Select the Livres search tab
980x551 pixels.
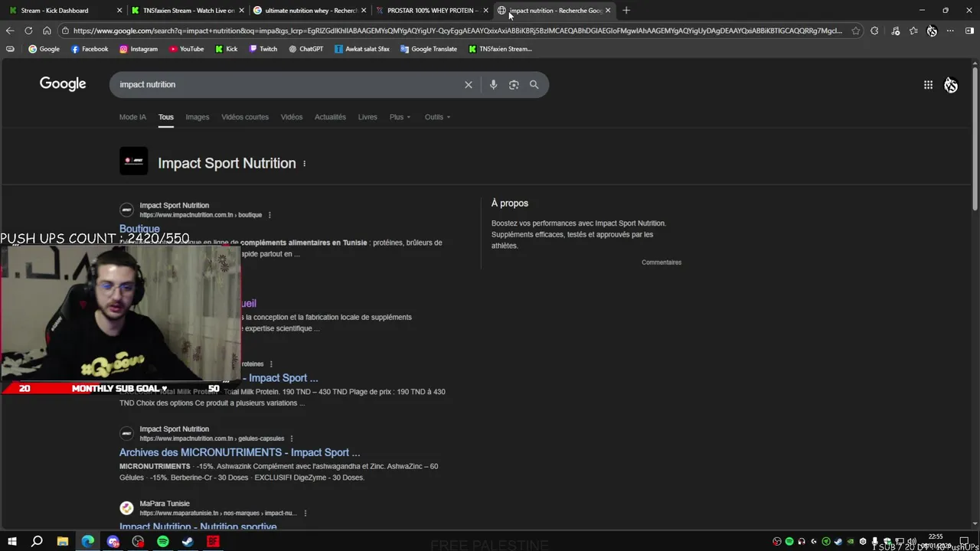[x=367, y=117]
